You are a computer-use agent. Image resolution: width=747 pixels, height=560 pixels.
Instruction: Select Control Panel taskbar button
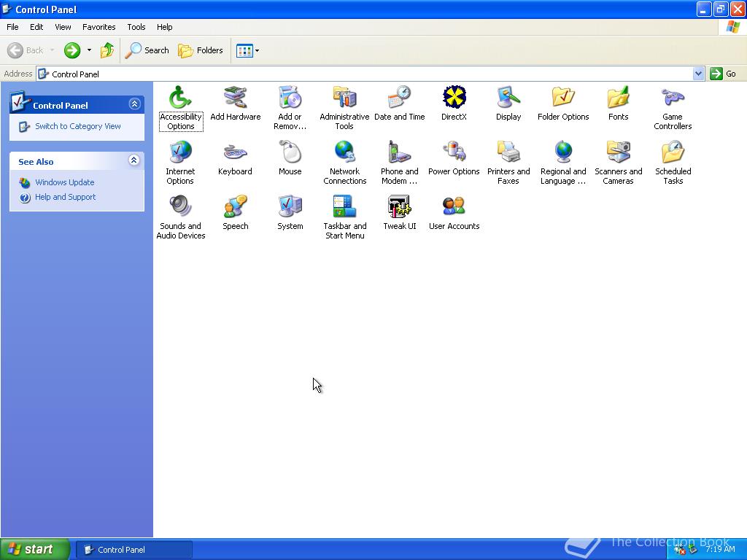tap(134, 550)
